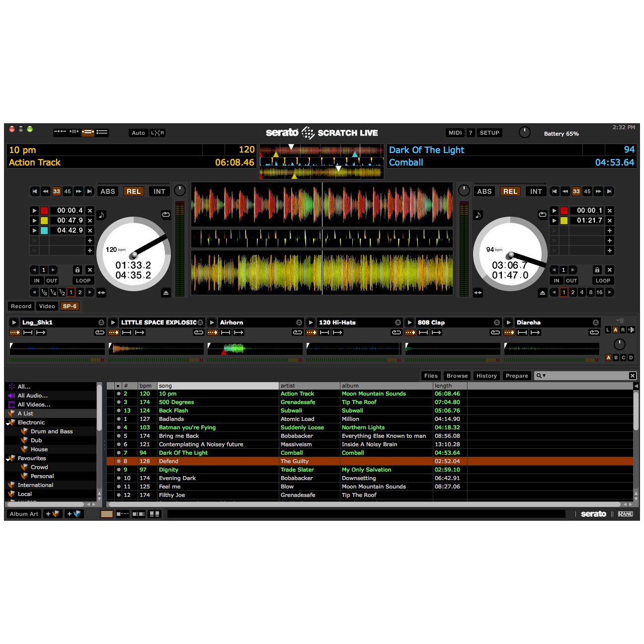Rewind the right deck
644x644 pixels.
[x=565, y=191]
